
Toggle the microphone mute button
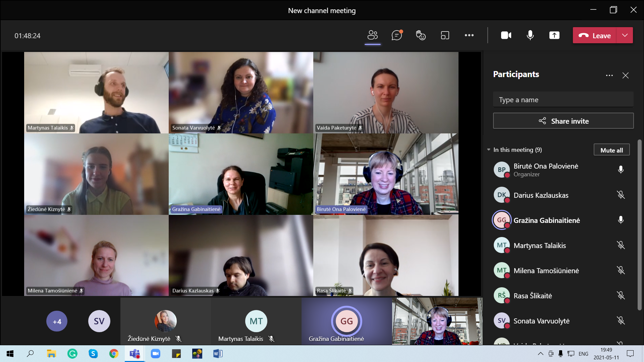(x=530, y=35)
